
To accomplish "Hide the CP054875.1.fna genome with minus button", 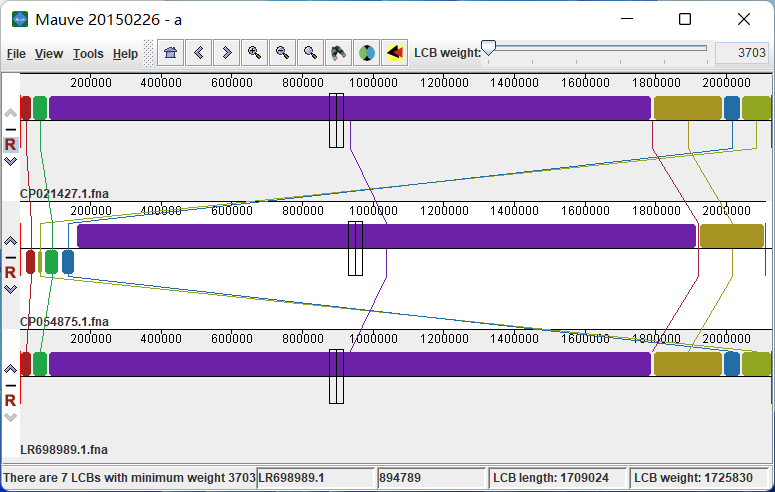I will [x=10, y=258].
